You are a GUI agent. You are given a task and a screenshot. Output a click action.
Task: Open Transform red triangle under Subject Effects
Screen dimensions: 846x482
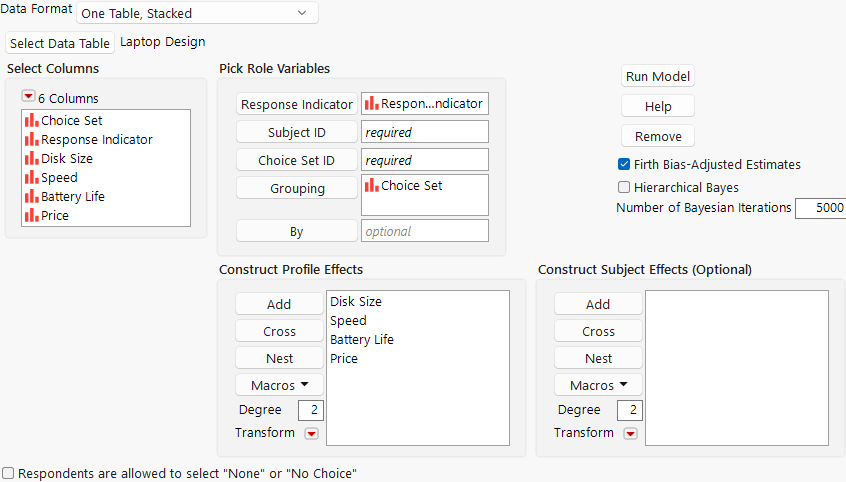[x=630, y=433]
